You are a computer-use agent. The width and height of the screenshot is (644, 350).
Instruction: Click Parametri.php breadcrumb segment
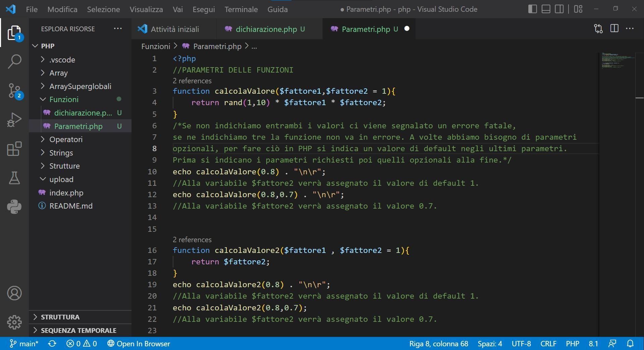click(212, 46)
